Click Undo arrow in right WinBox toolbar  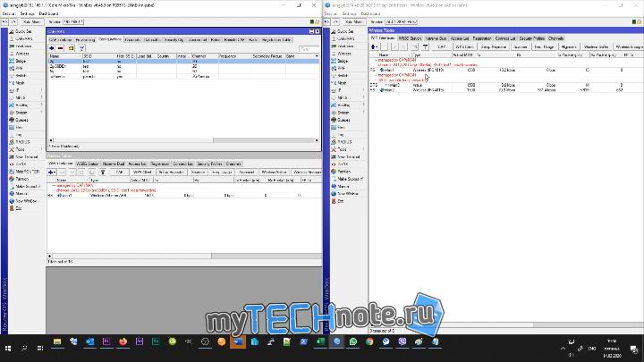pyautogui.click(x=327, y=21)
